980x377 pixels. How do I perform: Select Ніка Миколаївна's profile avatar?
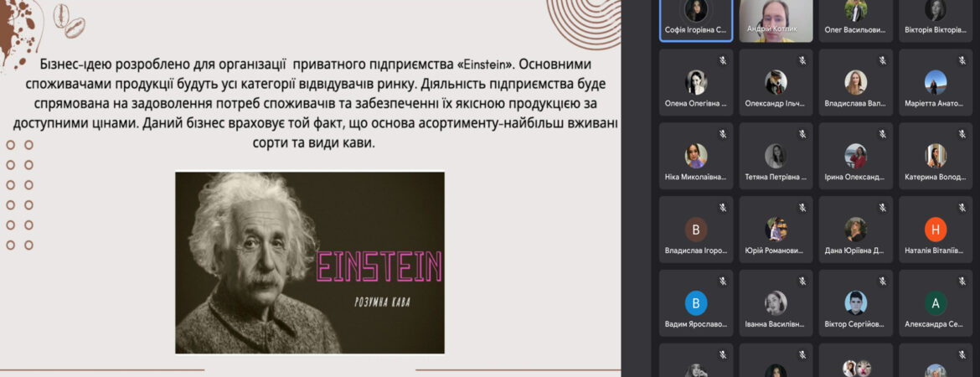[695, 156]
